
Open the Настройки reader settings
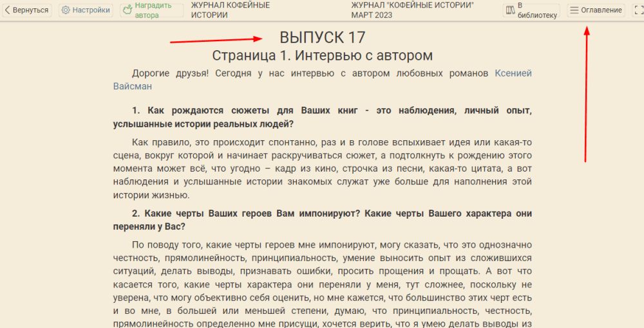click(86, 10)
